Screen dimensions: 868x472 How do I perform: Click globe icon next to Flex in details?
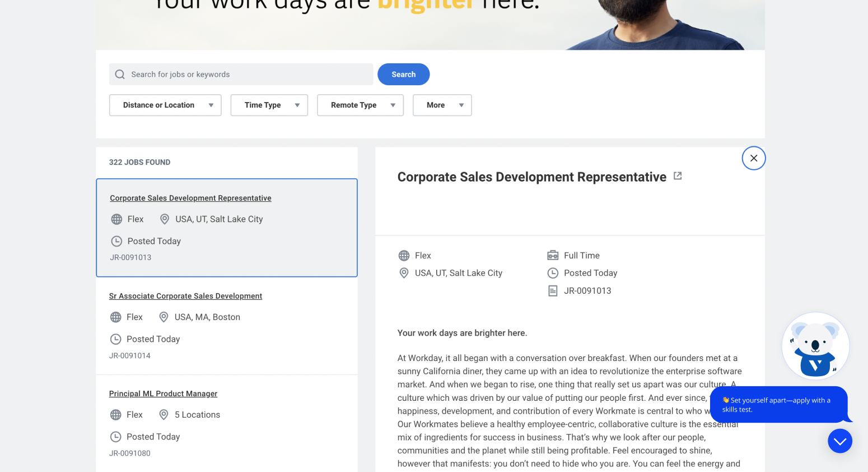click(x=404, y=256)
